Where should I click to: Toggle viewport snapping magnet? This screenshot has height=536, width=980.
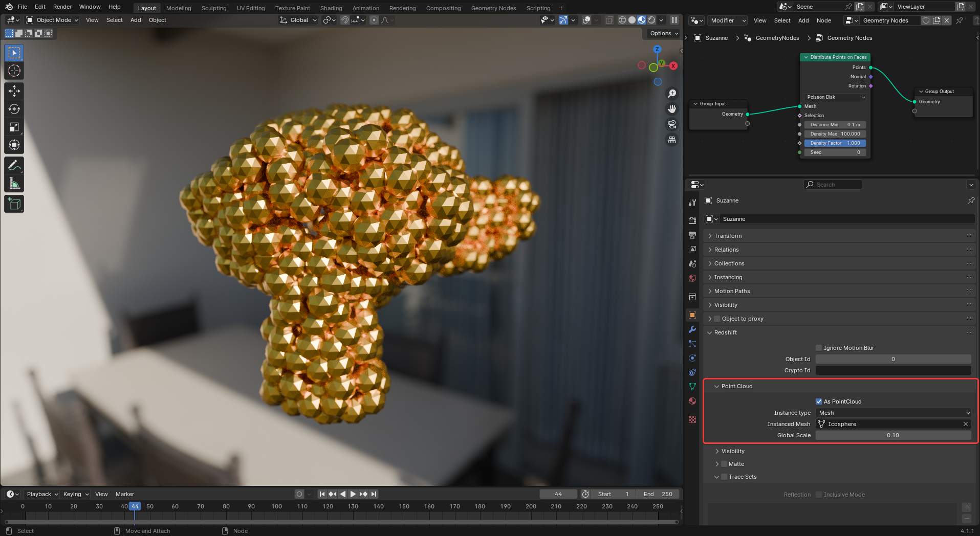[x=345, y=20]
